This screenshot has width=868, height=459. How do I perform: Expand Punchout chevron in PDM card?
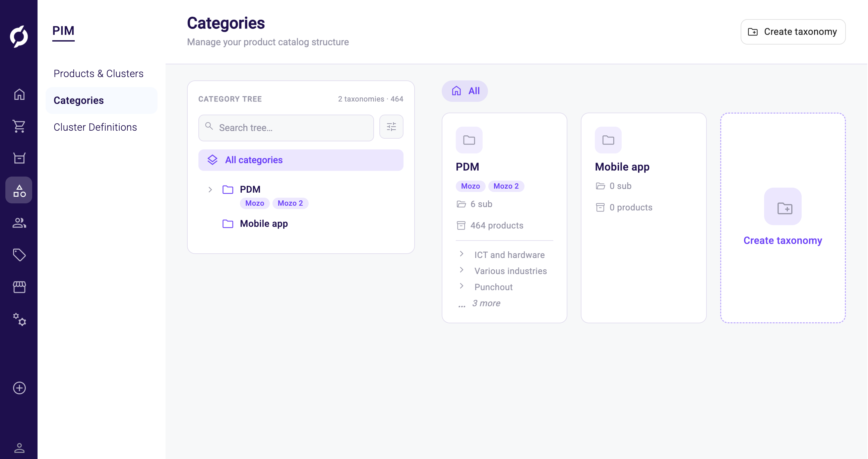click(x=461, y=286)
